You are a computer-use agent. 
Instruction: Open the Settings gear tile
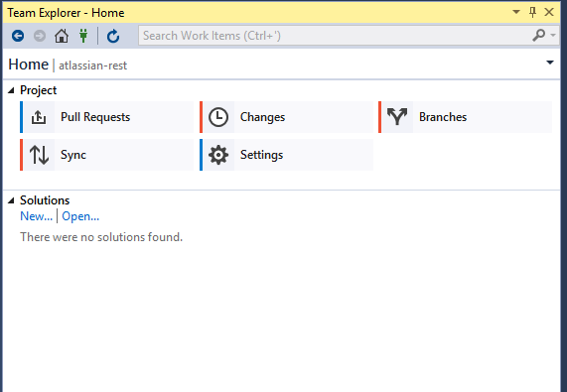[286, 155]
